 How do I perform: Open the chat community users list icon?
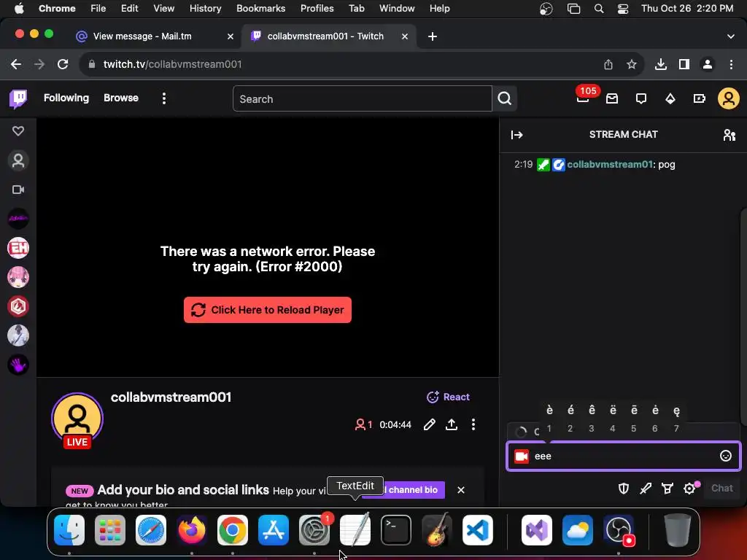point(729,135)
